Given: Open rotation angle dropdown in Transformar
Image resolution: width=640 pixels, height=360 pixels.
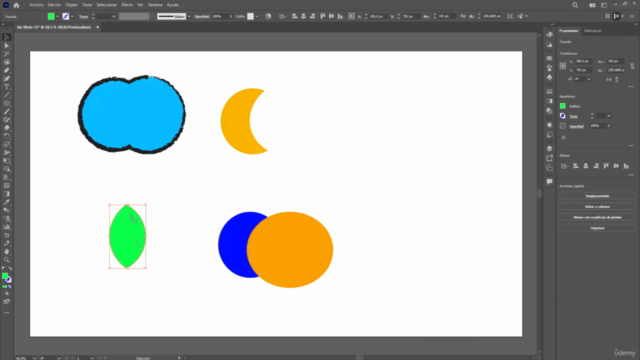Looking at the screenshot, I should [x=589, y=79].
